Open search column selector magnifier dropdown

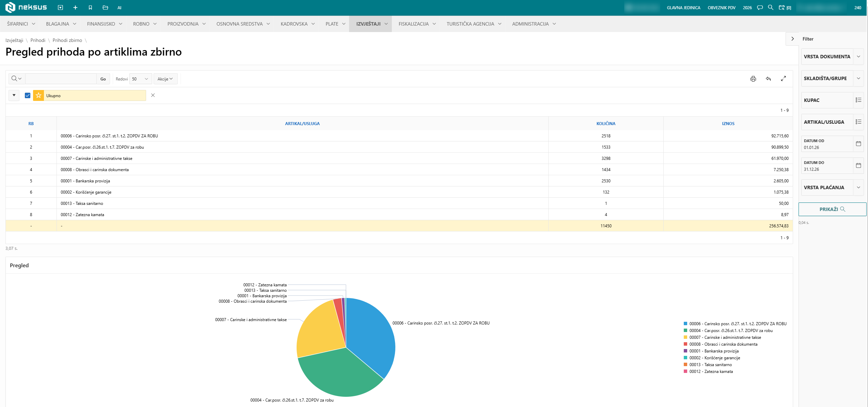[16, 79]
